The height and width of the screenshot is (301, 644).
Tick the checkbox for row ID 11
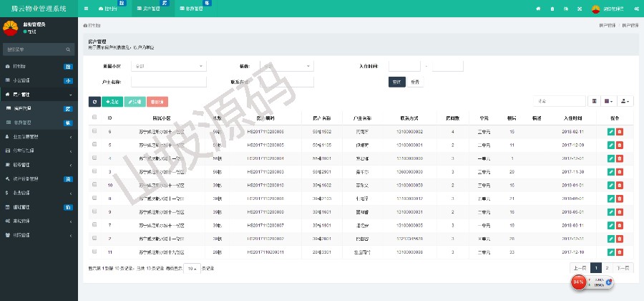point(94,252)
